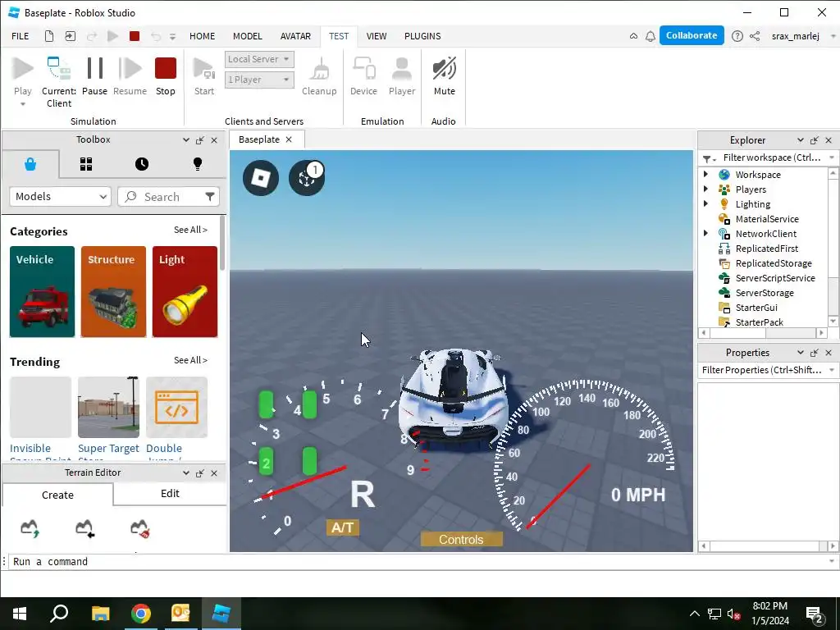The width and height of the screenshot is (840, 630).
Task: Switch to the AVATAR ribbon tab
Action: point(295,36)
